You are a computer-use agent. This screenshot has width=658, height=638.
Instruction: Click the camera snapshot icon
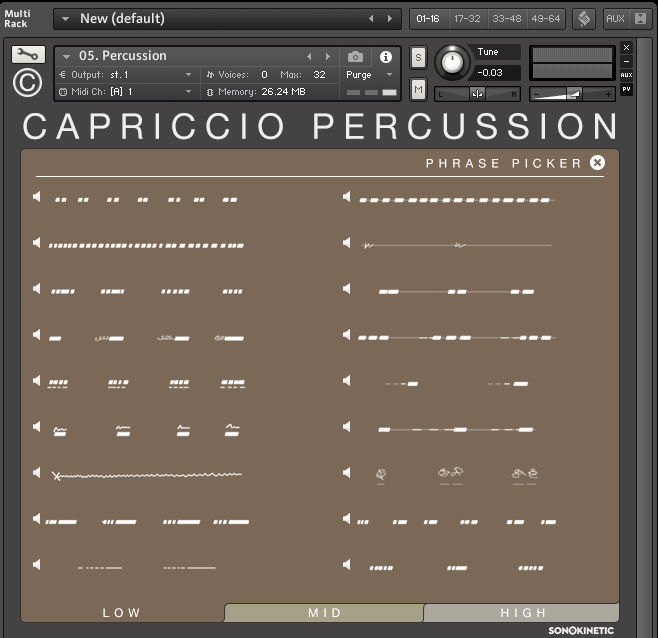click(x=355, y=57)
